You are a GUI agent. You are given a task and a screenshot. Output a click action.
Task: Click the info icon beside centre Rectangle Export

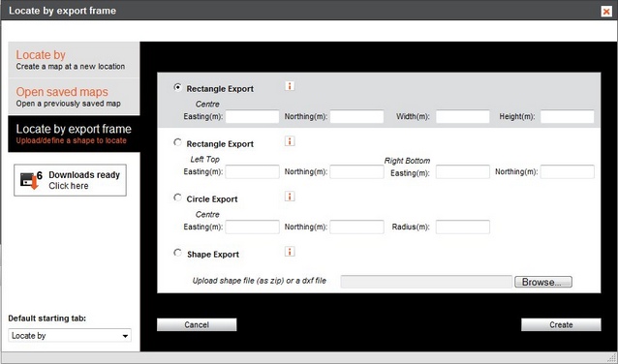click(290, 86)
